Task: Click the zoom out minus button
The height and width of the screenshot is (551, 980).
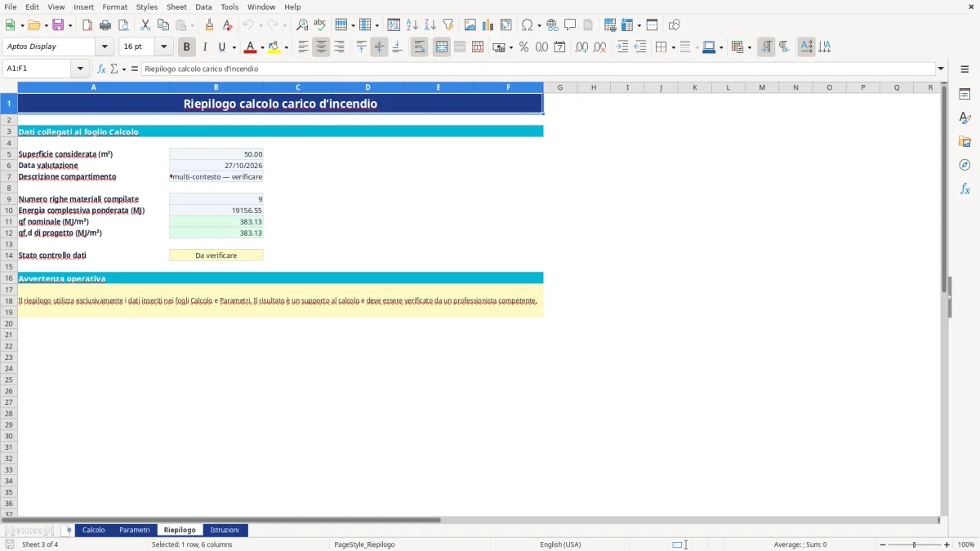Action: (x=883, y=544)
